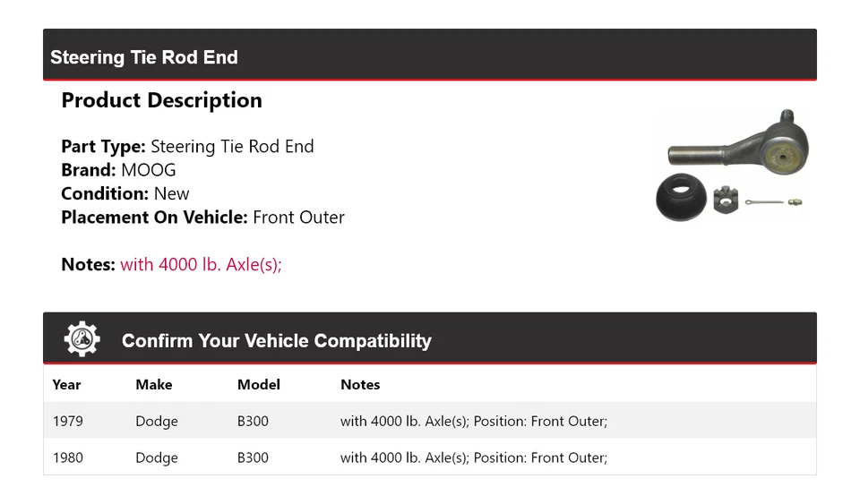The image size is (860, 504).
Task: Click the Model column header
Action: pos(258,384)
